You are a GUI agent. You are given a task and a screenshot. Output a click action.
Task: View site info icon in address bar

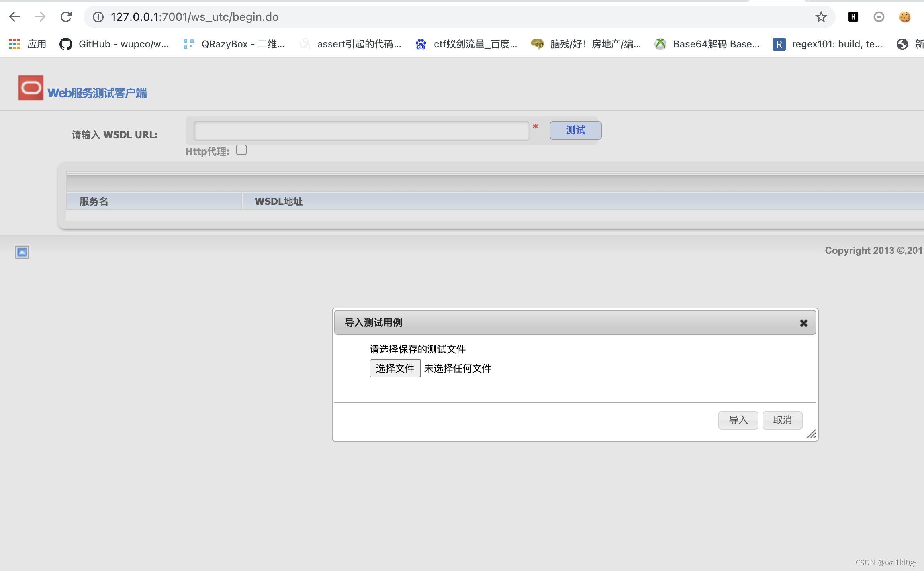[x=98, y=17]
